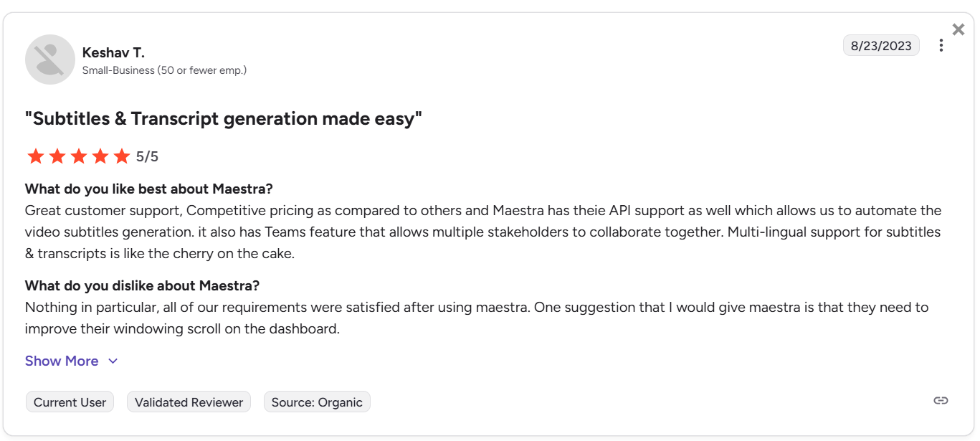Click the 5/5 rating score text
The height and width of the screenshot is (441, 980).
pos(147,156)
